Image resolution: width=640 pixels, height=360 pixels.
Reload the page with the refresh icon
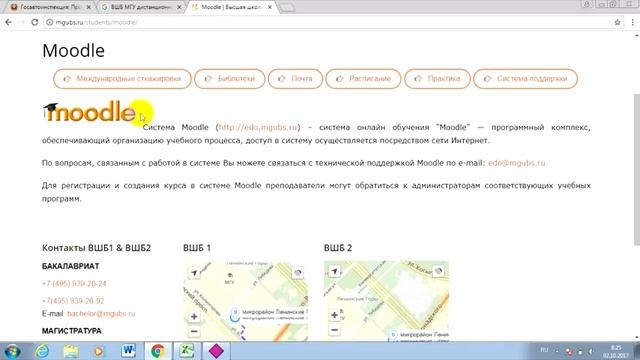[x=35, y=22]
